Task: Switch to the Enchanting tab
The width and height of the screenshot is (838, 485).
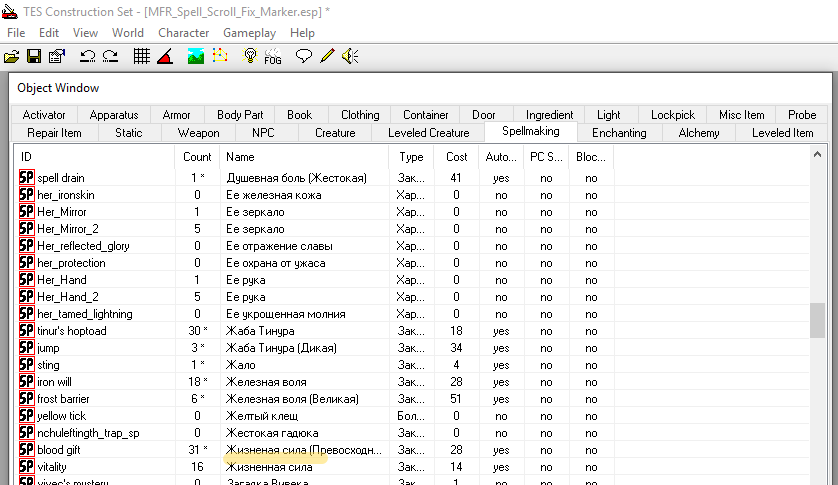Action: click(x=619, y=133)
